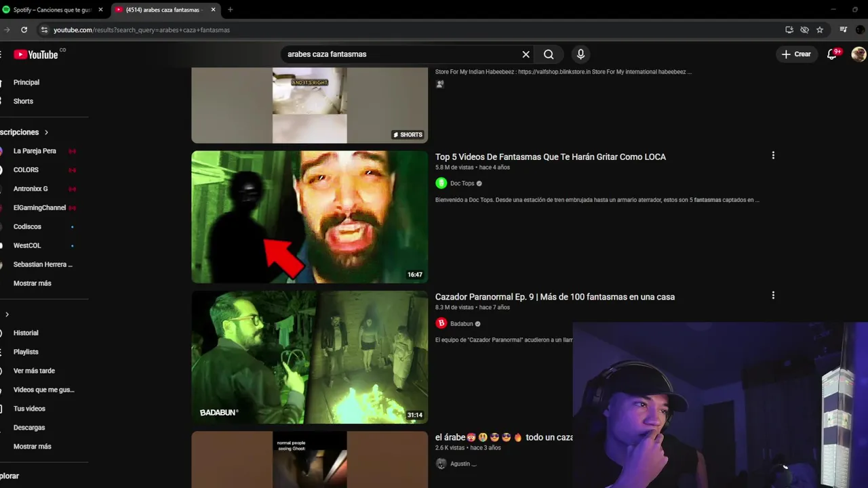868x488 pixels.
Task: Click the '5.8 M de vistas' text
Action: (454, 167)
